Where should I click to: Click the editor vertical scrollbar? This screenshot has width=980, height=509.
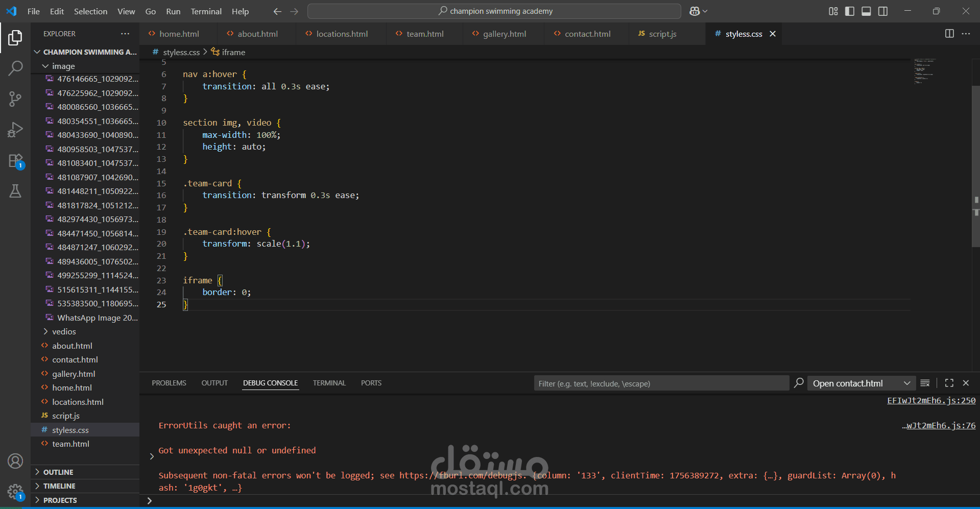click(976, 166)
